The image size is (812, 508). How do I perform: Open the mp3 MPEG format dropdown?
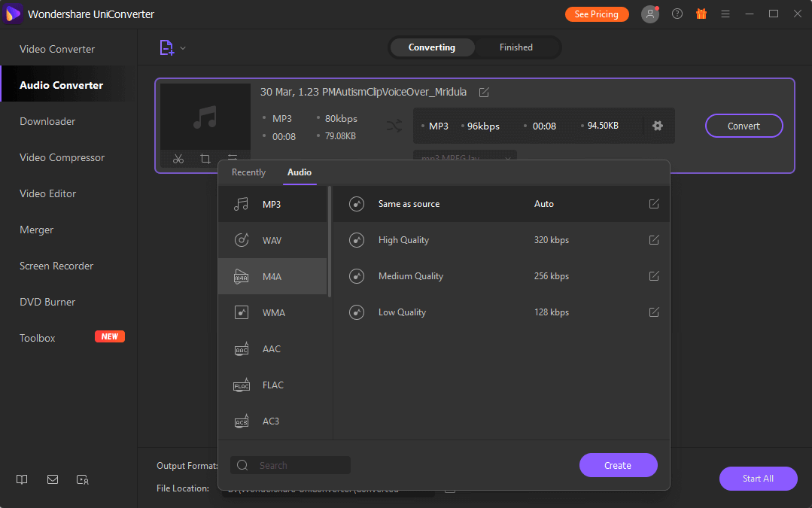point(464,158)
